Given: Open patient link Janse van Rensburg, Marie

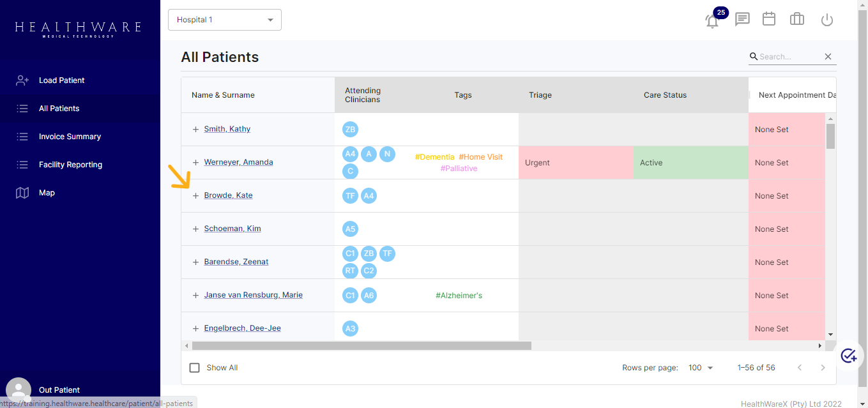Looking at the screenshot, I should [x=253, y=295].
